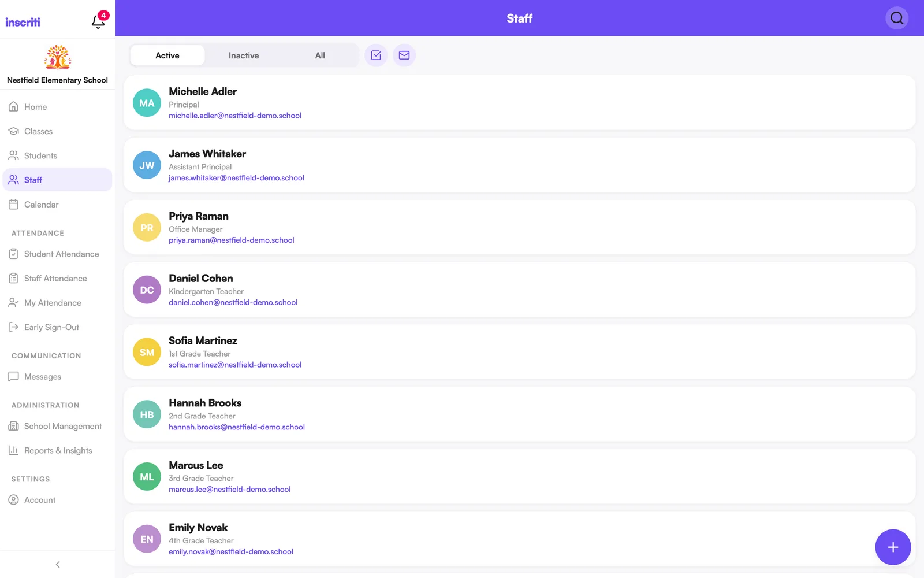Open Students in sidebar
Screen dimensions: 924x578
tap(58, 155)
